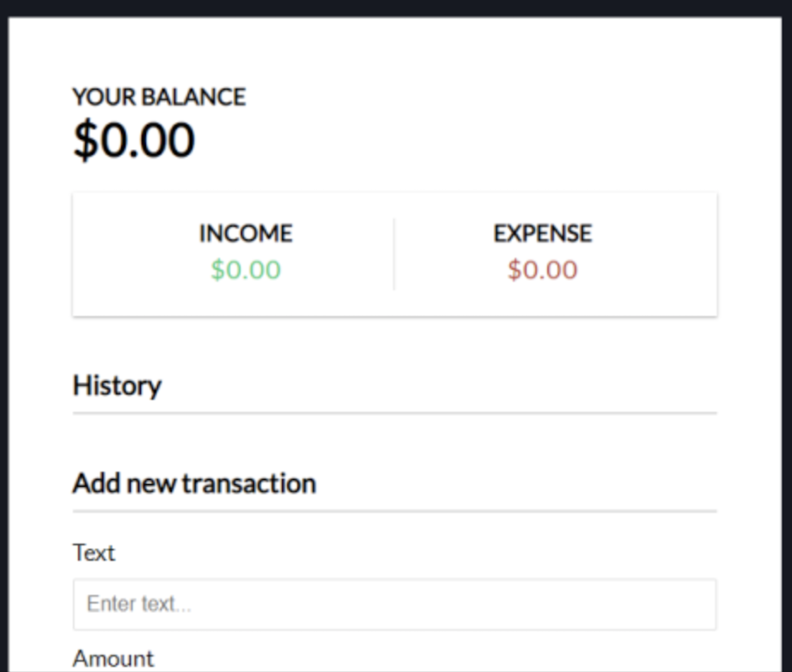Click the 'Enter text...' input field
This screenshot has width=792, height=672.
click(394, 604)
